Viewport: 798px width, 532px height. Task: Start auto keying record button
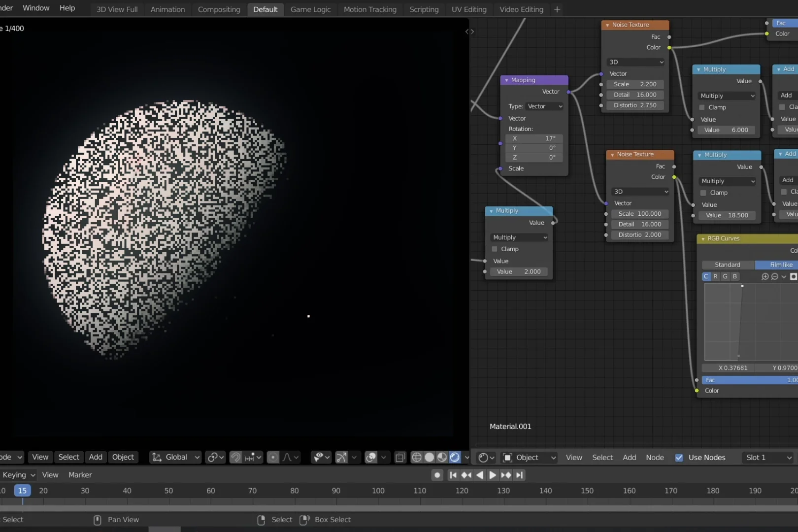[x=437, y=475]
